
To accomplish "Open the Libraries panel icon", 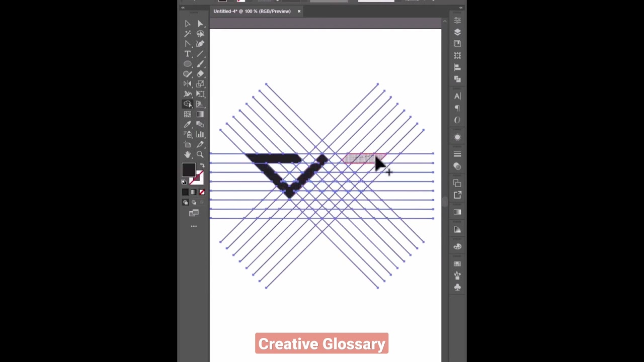I will point(457,44).
